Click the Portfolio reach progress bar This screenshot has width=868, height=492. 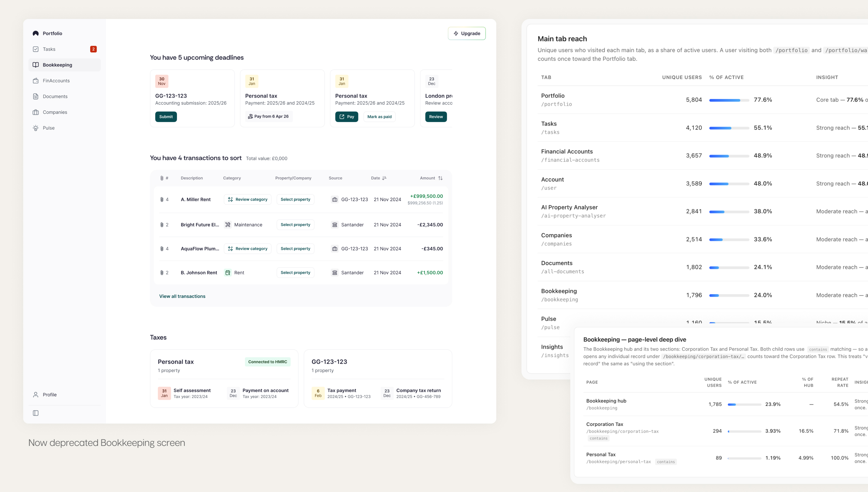(x=729, y=100)
